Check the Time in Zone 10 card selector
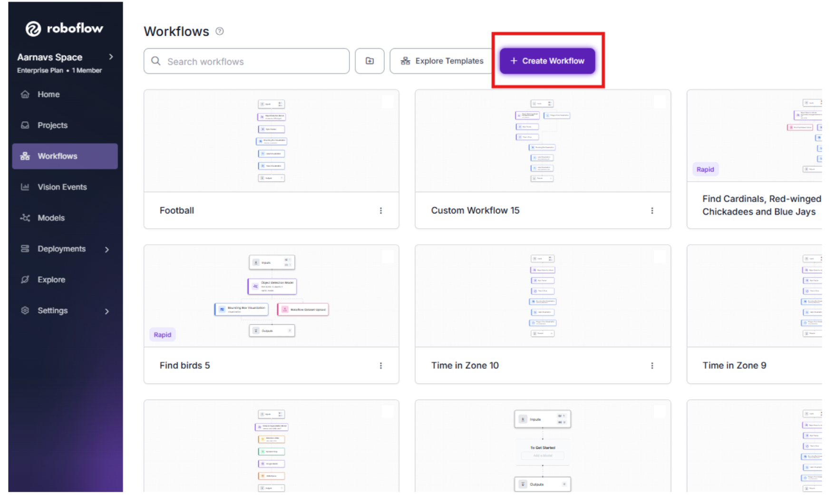The image size is (836, 504). (659, 257)
